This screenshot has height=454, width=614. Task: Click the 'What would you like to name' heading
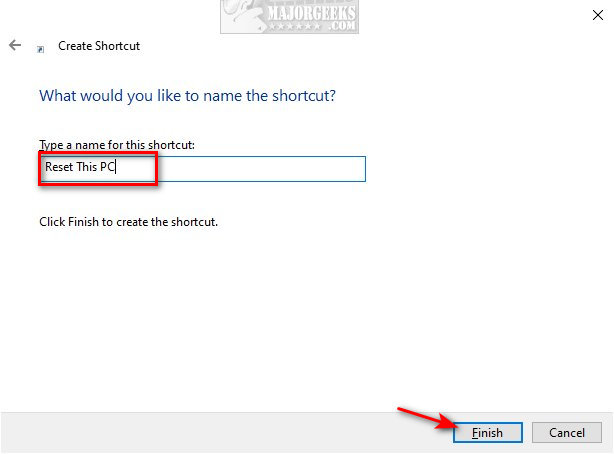[x=187, y=96]
